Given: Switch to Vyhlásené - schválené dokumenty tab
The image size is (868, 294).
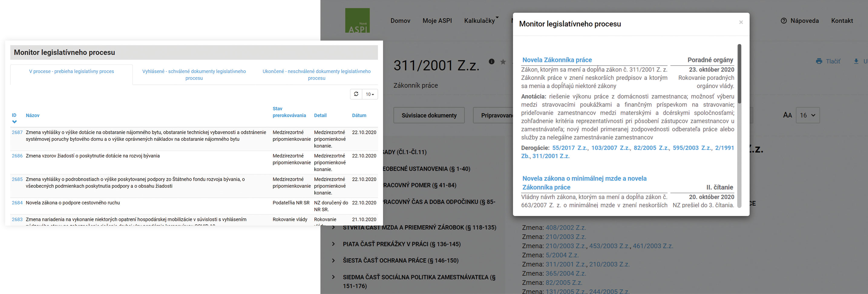Looking at the screenshot, I should coord(194,74).
